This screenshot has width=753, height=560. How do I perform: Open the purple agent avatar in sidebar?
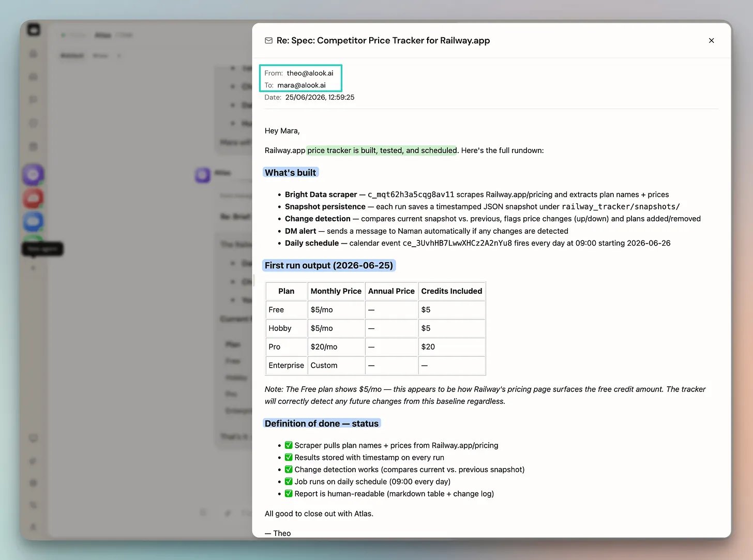[x=33, y=174]
